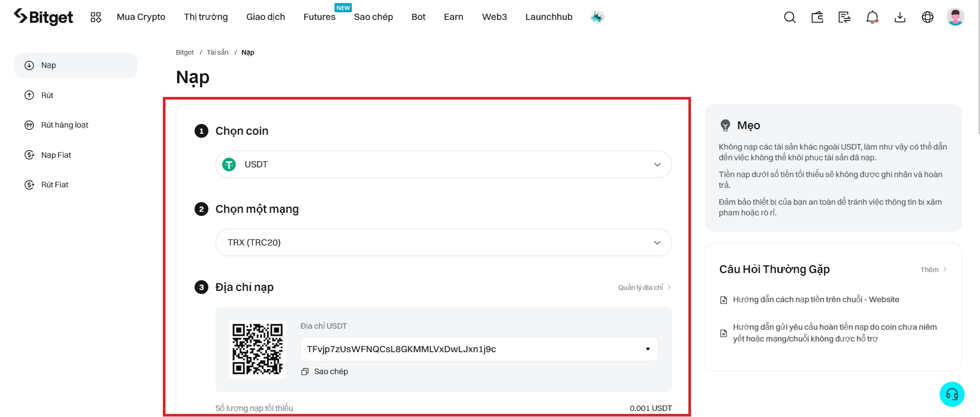Image resolution: width=980 pixels, height=417 pixels.
Task: Select Nạp Fiat in the sidebar
Action: pos(76,155)
